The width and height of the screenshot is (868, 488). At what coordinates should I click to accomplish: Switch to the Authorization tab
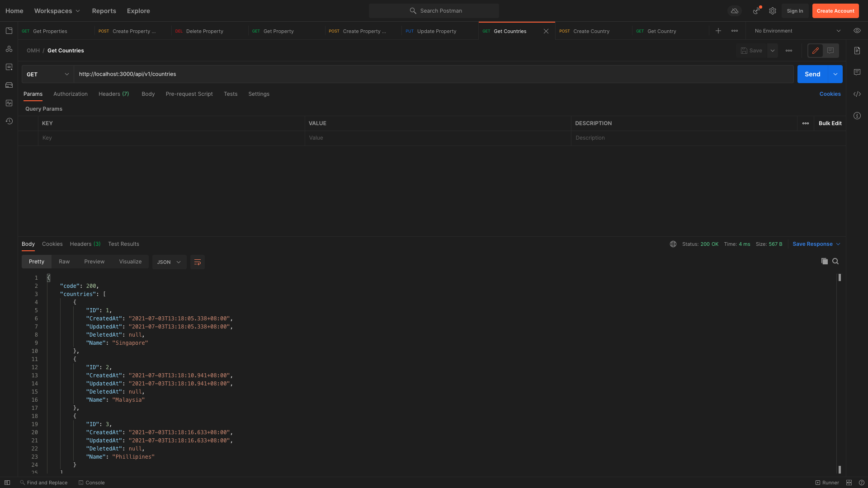click(70, 94)
